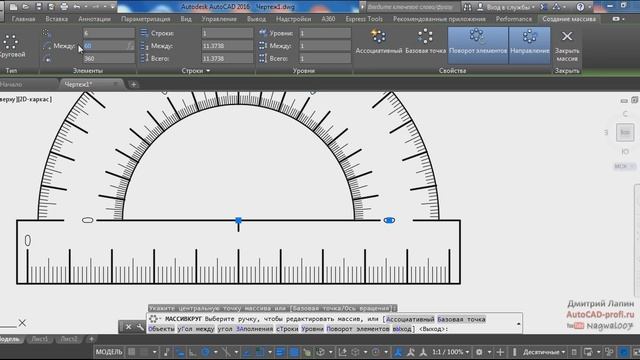This screenshot has height=360, width=640.
Task: Click the Autodesk Exchange X icon in title bar
Action: pos(543,7)
